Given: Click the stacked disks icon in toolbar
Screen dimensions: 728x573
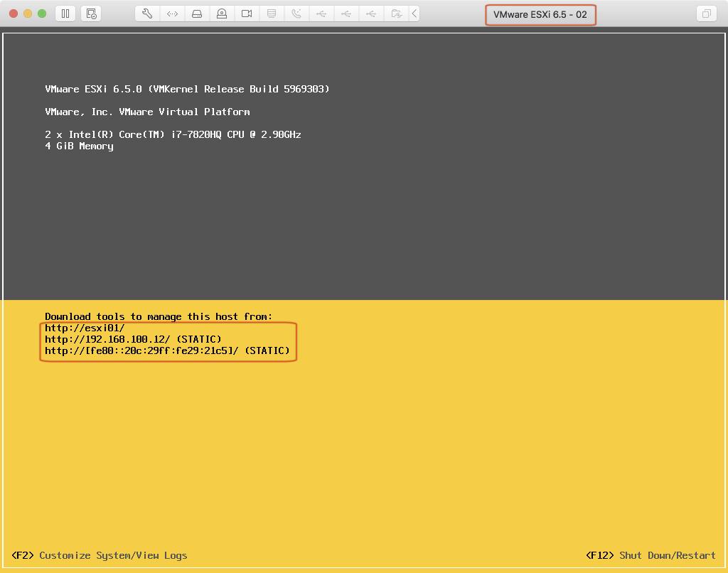Looking at the screenshot, I should (272, 14).
